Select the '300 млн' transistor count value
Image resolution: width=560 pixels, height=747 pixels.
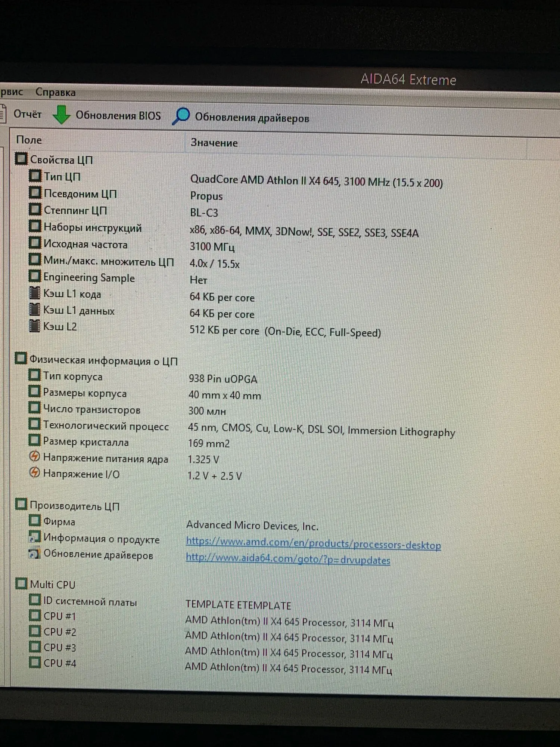207,411
